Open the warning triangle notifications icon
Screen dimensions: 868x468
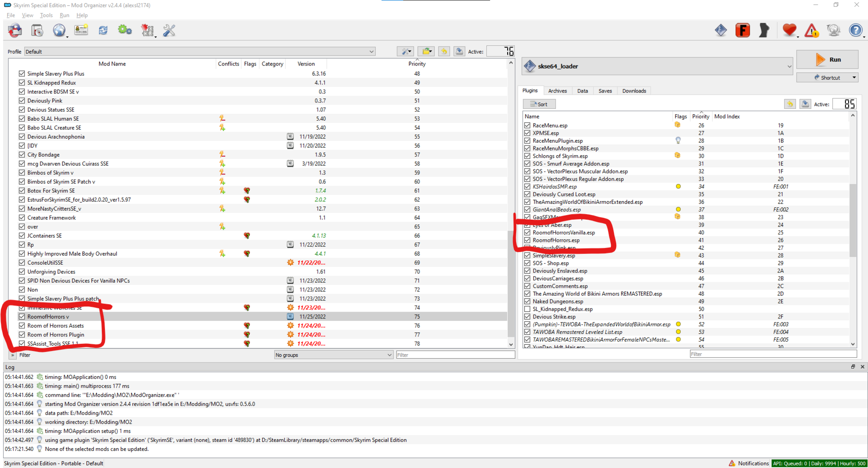coord(811,31)
